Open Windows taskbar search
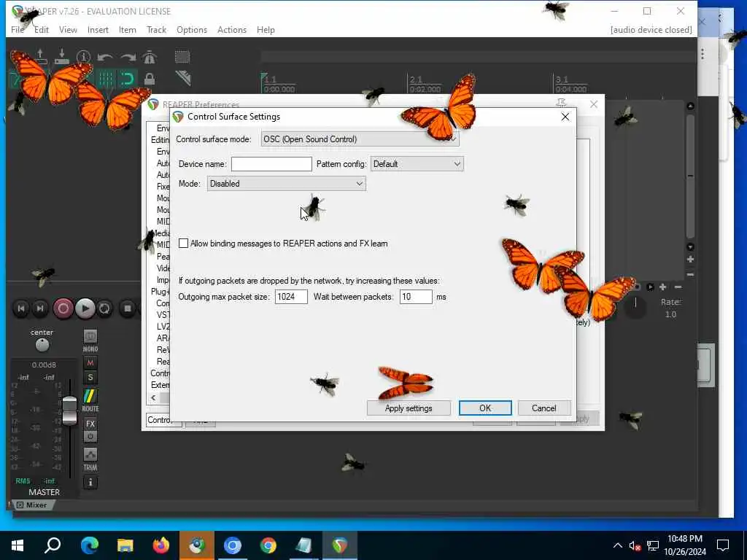The image size is (747, 560). (53, 545)
